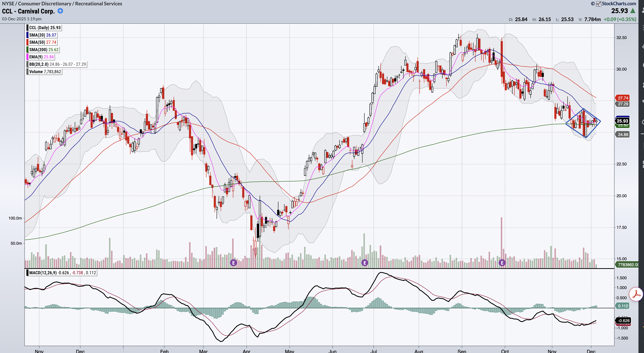Click the Adobe Acrobat PDF floating icon

tap(636, 294)
